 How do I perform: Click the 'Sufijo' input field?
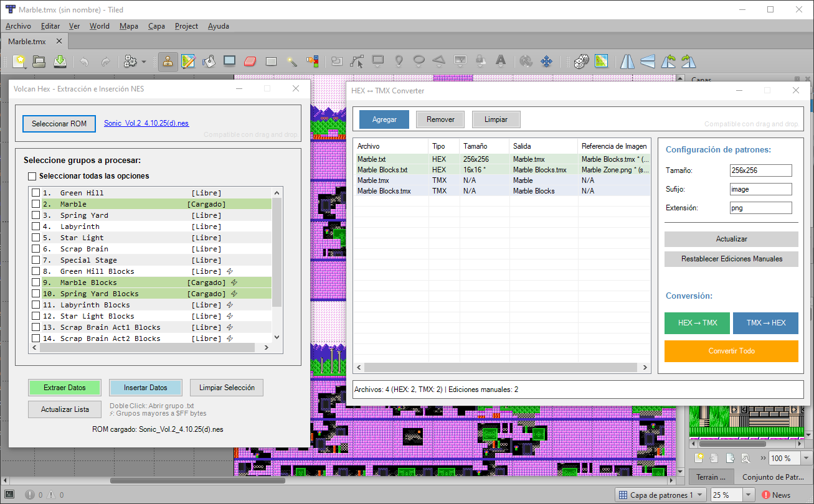tap(761, 189)
